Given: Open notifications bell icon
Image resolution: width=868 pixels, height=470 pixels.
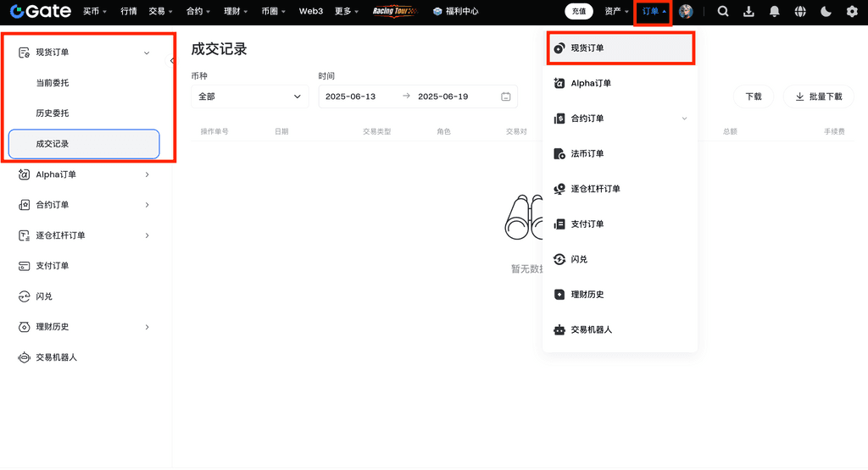Looking at the screenshot, I should 775,12.
